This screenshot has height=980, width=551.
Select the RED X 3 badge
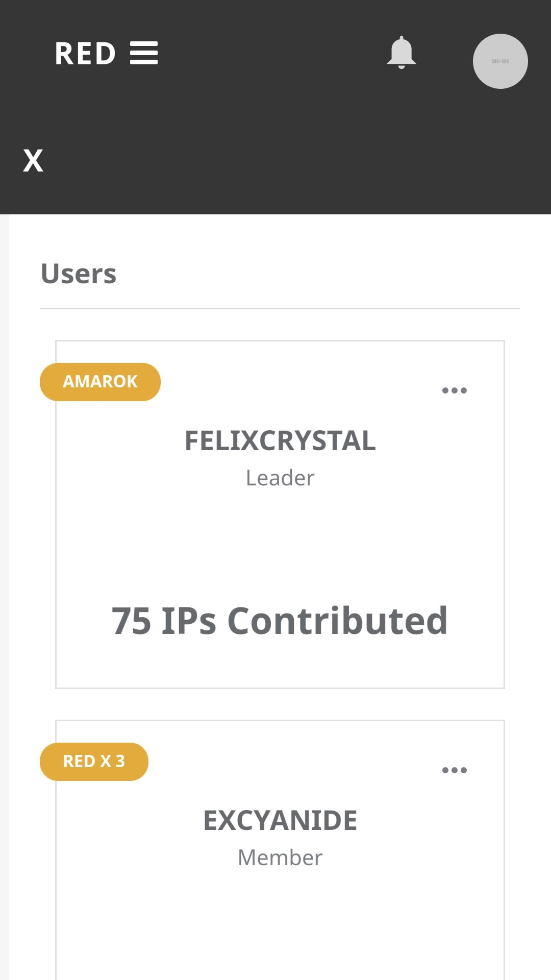[94, 762]
